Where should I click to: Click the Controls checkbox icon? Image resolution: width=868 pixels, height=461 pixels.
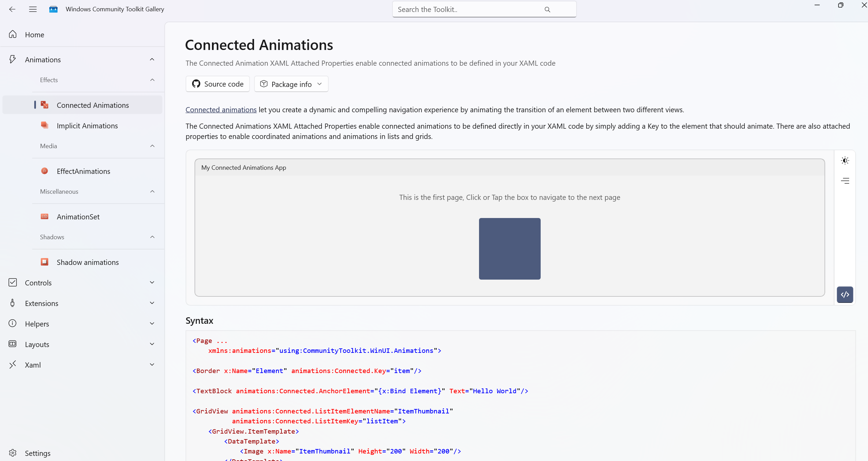coord(13,282)
